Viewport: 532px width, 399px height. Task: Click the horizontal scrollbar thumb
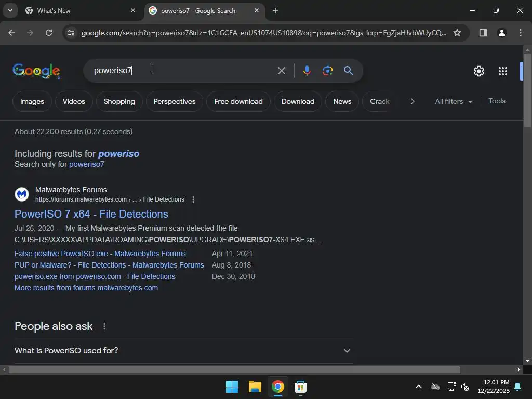point(234,369)
